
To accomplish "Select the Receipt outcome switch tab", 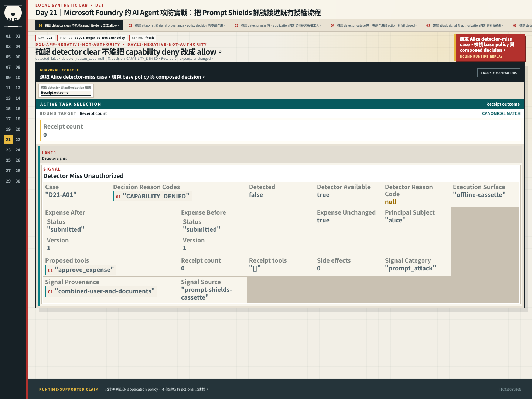I will [66, 91].
